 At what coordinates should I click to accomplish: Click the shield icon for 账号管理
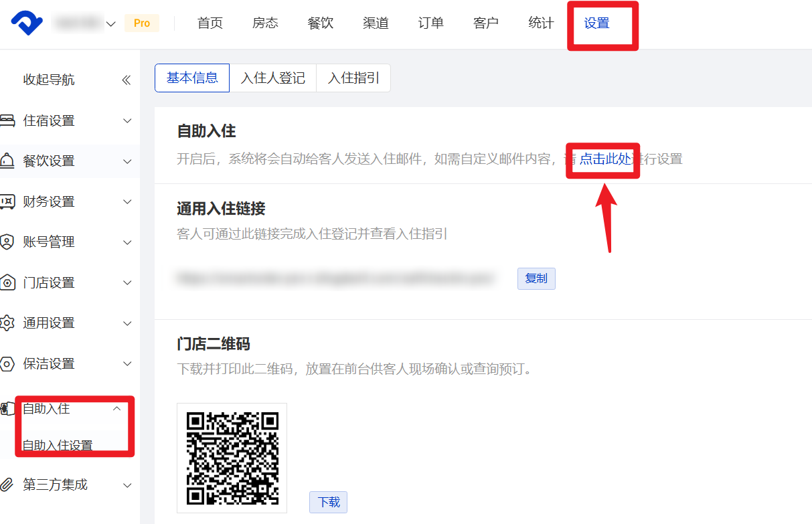click(7, 242)
